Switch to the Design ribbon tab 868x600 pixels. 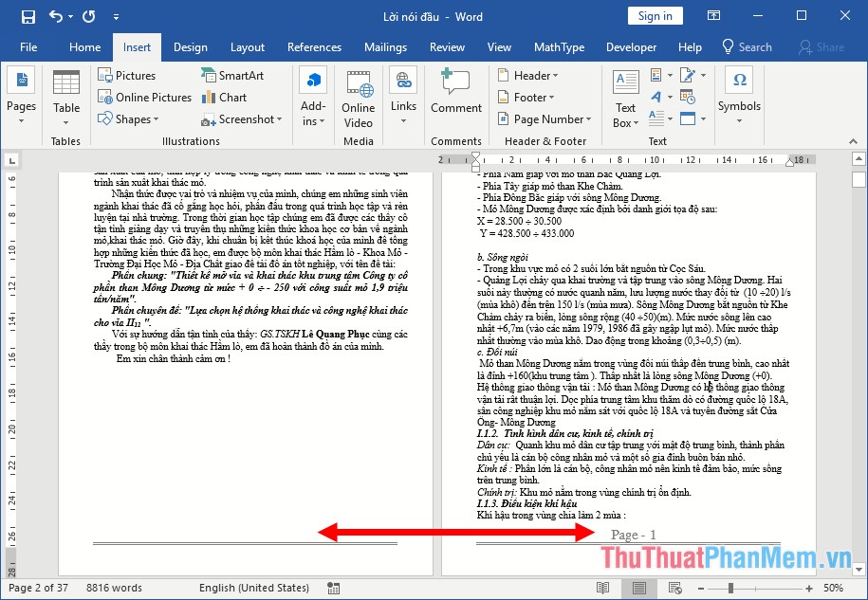click(191, 46)
